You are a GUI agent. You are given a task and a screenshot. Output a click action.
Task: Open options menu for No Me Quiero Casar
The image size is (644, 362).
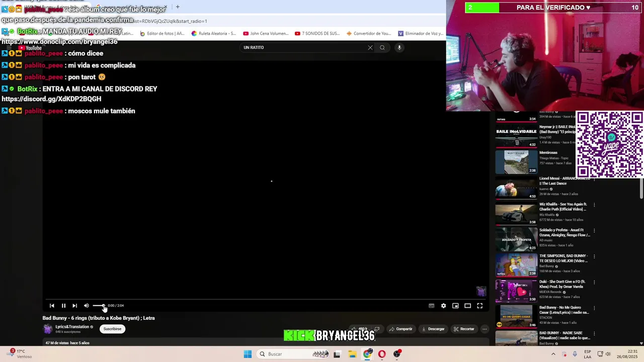[594, 307]
